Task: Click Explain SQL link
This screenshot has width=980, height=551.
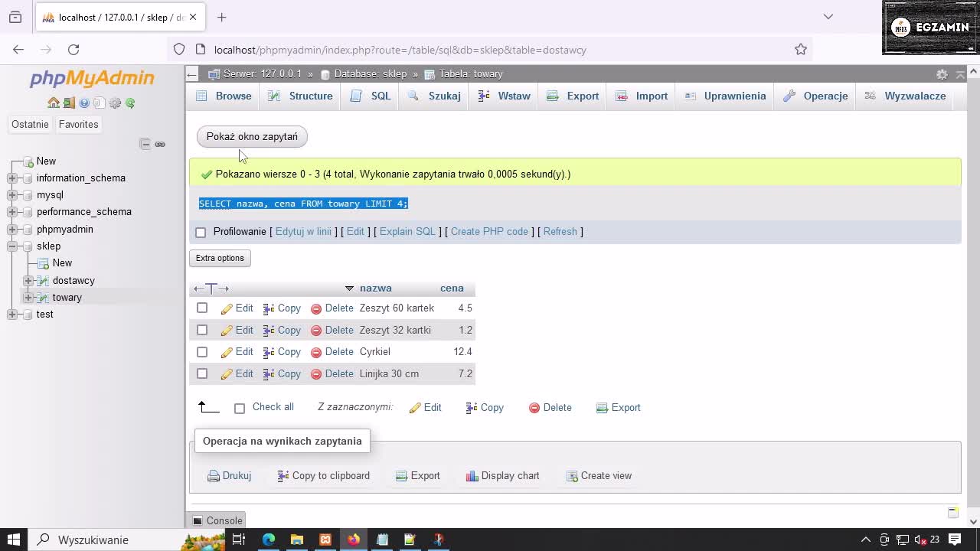Action: click(x=407, y=232)
